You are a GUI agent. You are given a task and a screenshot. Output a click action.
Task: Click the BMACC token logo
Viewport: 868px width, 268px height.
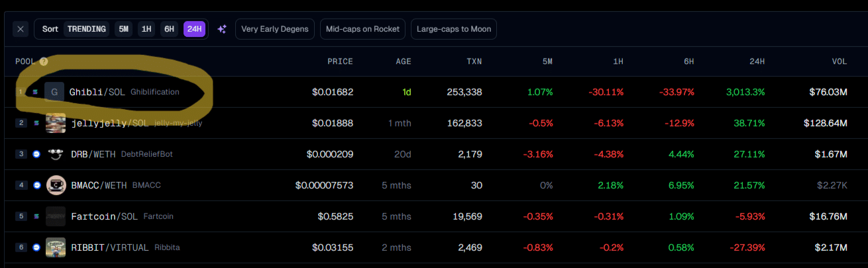pyautogui.click(x=56, y=185)
